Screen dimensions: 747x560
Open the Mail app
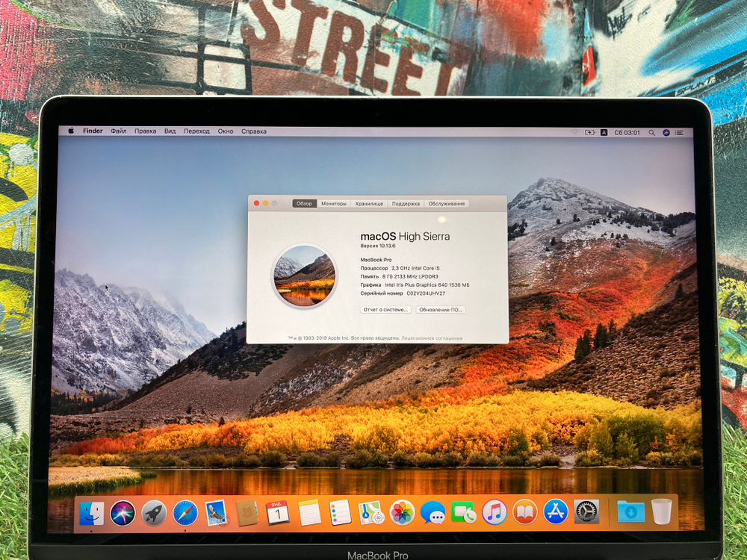click(215, 514)
